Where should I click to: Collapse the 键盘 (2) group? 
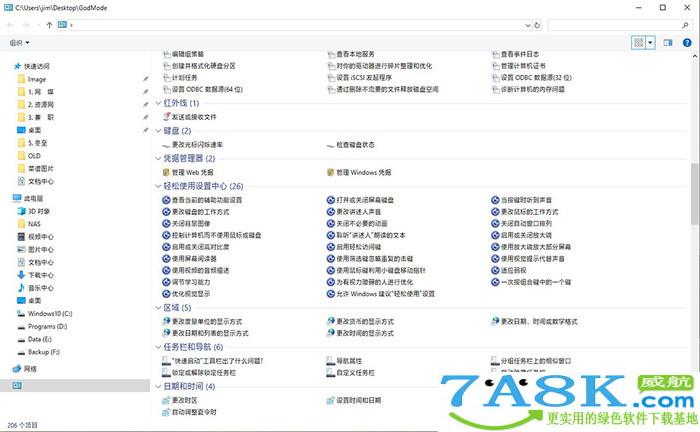click(x=158, y=131)
